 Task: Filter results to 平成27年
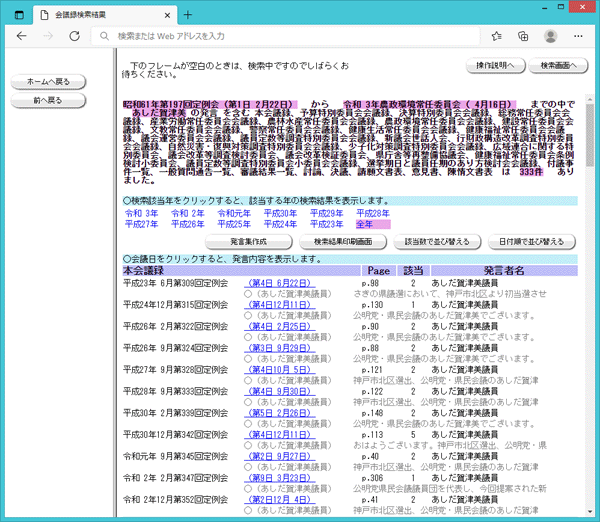click(141, 224)
